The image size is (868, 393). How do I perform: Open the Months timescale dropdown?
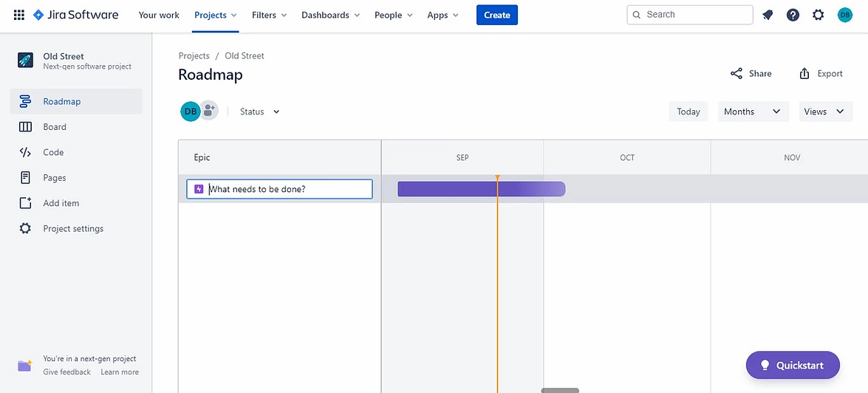[x=752, y=112]
